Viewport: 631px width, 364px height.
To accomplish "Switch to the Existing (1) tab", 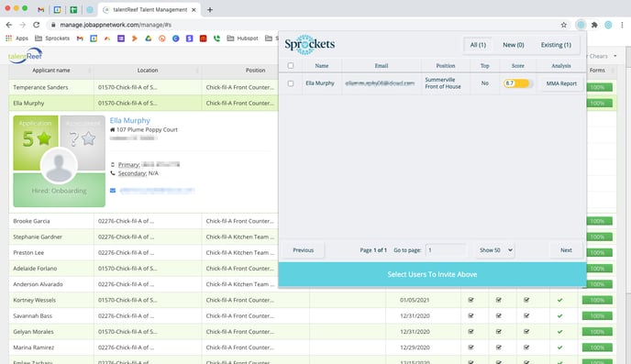I will [556, 45].
